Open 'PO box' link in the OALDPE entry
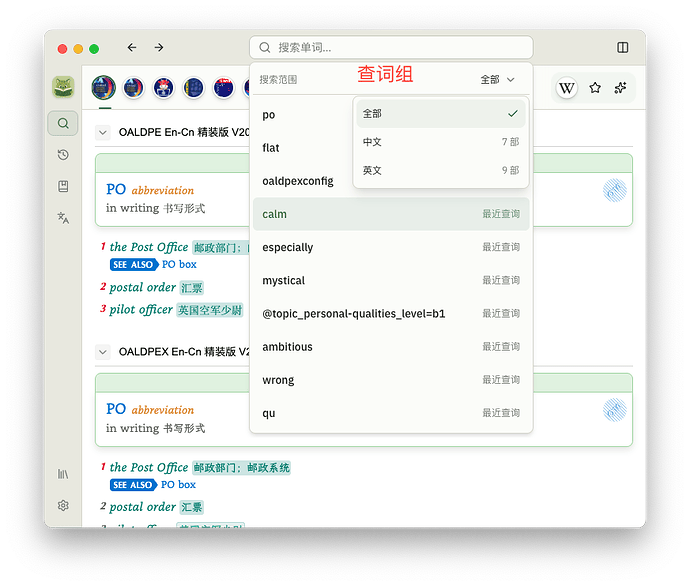Screen dimensions: 690x586 coord(179,264)
